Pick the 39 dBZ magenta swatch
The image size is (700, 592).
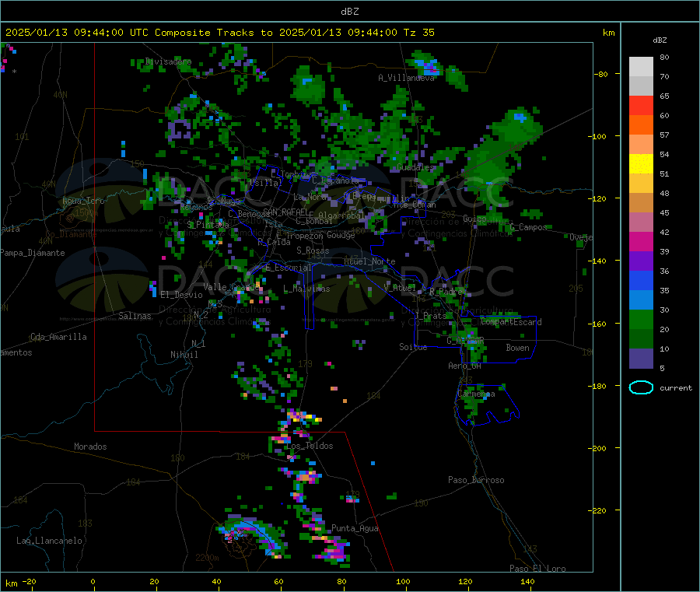click(641, 242)
